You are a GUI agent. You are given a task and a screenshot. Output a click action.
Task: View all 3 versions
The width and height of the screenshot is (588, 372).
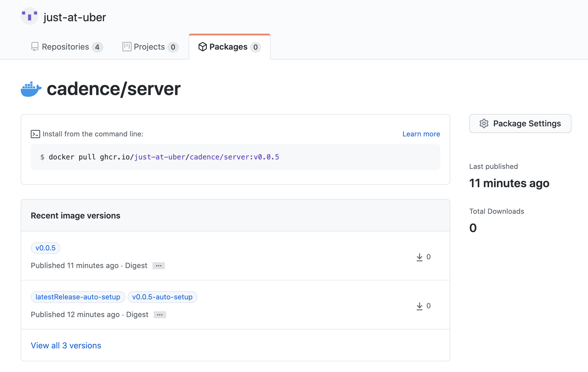pos(66,345)
